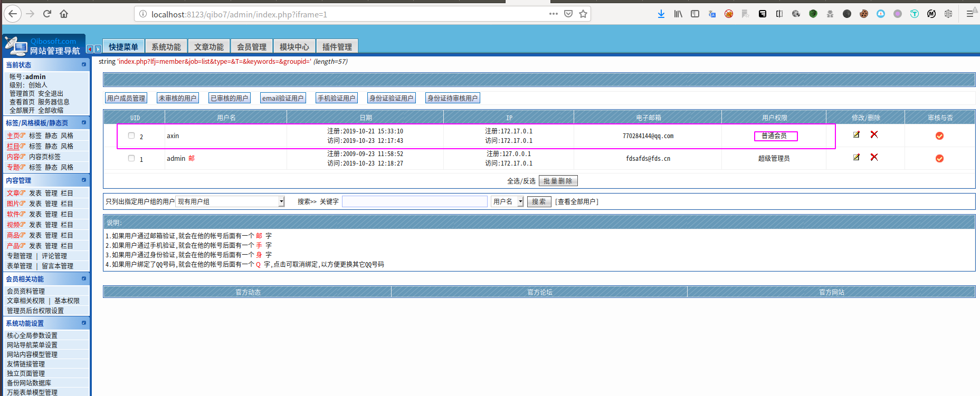
Task: Collapse the 当前状态 sidebar panel
Action: [84, 64]
